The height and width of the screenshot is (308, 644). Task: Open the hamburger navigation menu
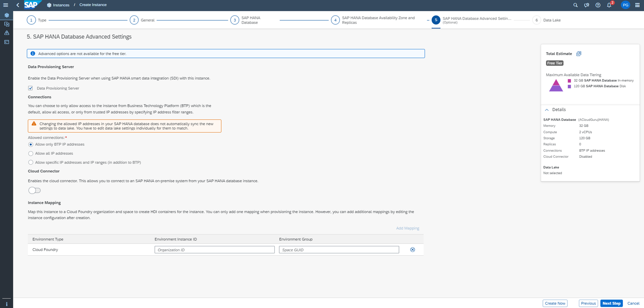[x=5, y=5]
